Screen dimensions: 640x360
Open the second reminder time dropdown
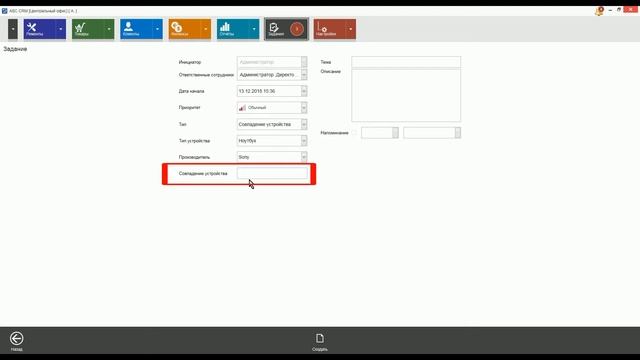(458, 133)
